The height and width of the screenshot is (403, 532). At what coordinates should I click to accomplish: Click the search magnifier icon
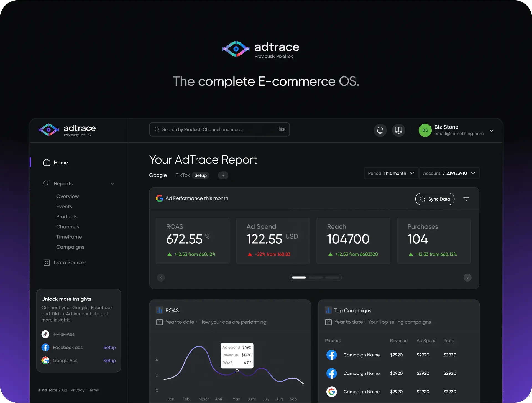[157, 129]
